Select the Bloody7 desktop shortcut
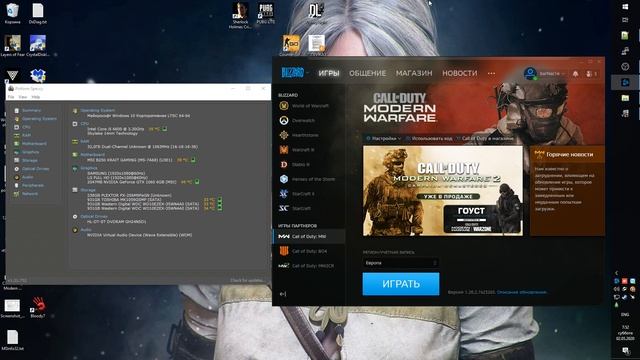Viewport: 640px width, 360px height. click(38, 307)
